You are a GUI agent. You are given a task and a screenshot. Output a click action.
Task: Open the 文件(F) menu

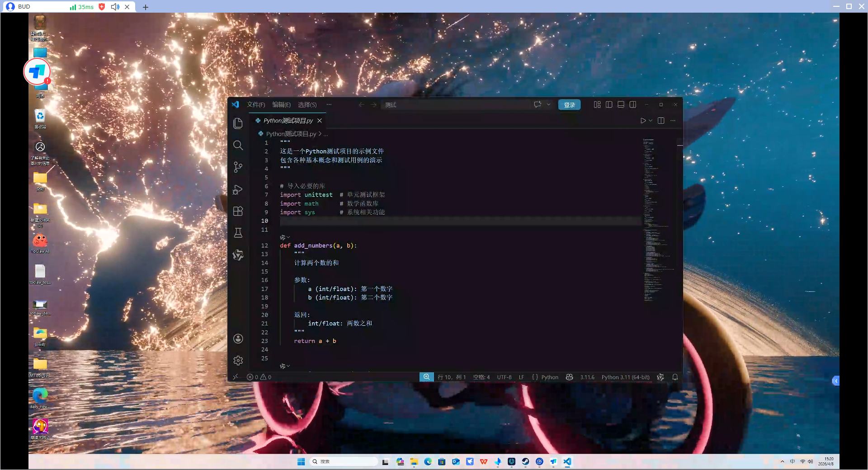(256, 104)
